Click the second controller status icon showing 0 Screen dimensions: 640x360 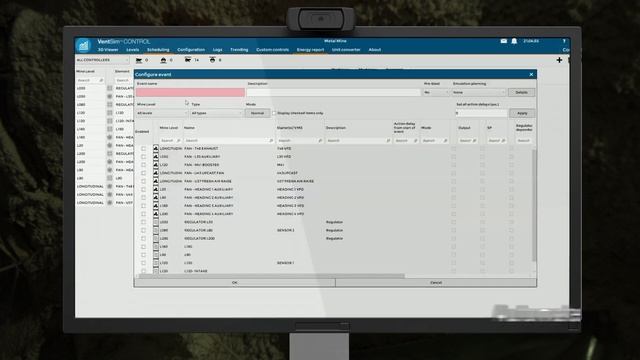coord(163,60)
